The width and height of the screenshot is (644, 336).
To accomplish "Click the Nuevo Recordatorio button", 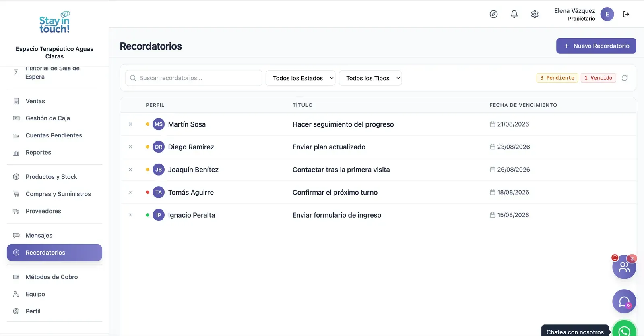I will click(x=596, y=46).
